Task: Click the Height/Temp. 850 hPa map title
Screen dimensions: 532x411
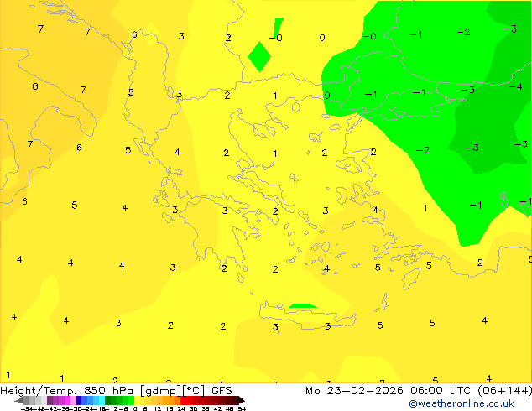Action: tap(66, 391)
